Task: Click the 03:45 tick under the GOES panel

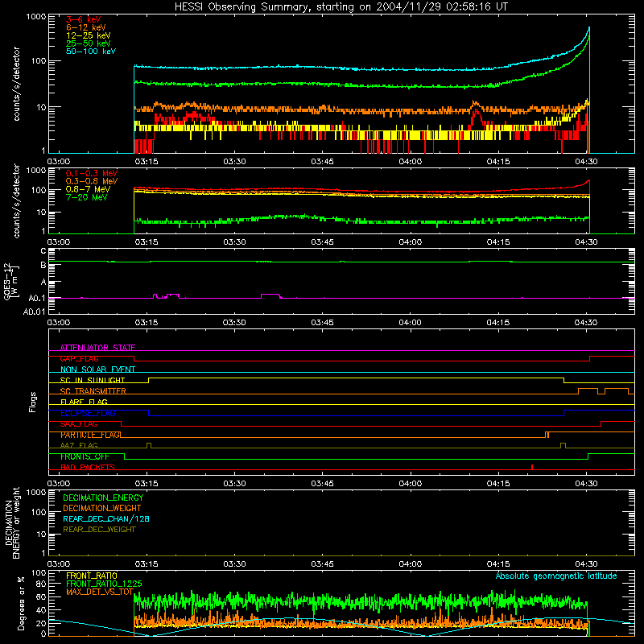Action: pos(323,323)
